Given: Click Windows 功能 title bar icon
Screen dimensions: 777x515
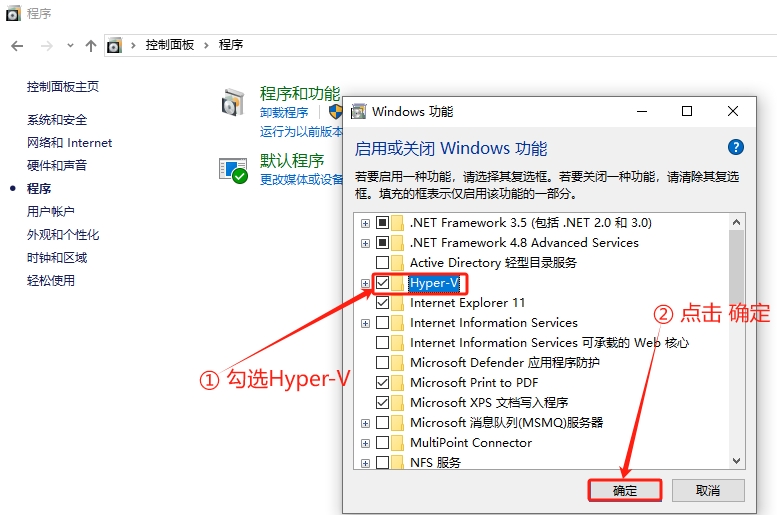Looking at the screenshot, I should [358, 112].
